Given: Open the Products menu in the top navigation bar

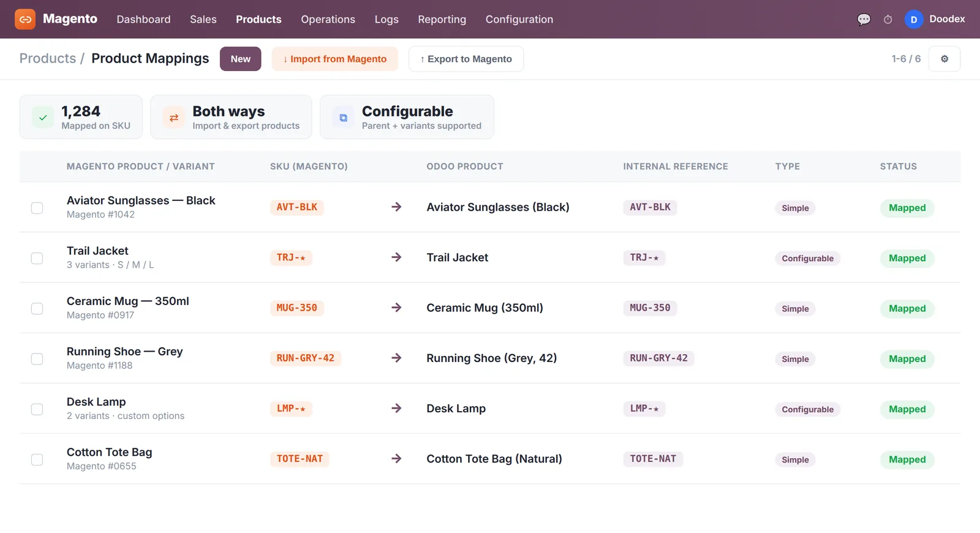Looking at the screenshot, I should 258,20.
